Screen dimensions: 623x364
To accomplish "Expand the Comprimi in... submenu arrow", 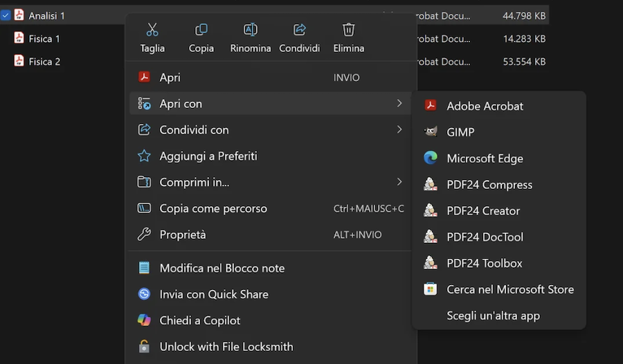I will (399, 182).
